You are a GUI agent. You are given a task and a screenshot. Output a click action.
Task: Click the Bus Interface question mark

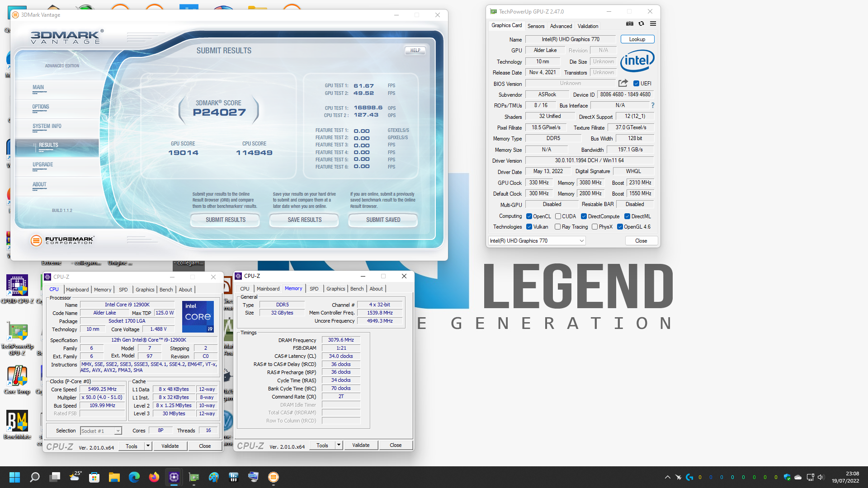tap(652, 105)
